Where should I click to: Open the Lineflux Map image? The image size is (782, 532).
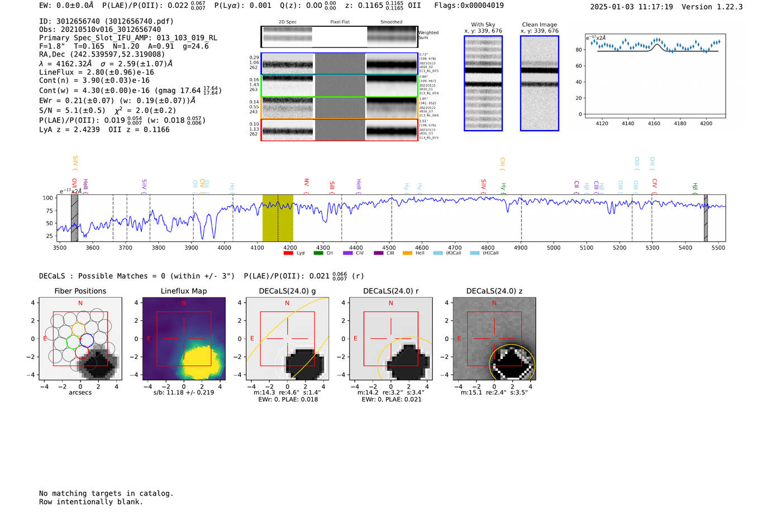pyautogui.click(x=184, y=339)
